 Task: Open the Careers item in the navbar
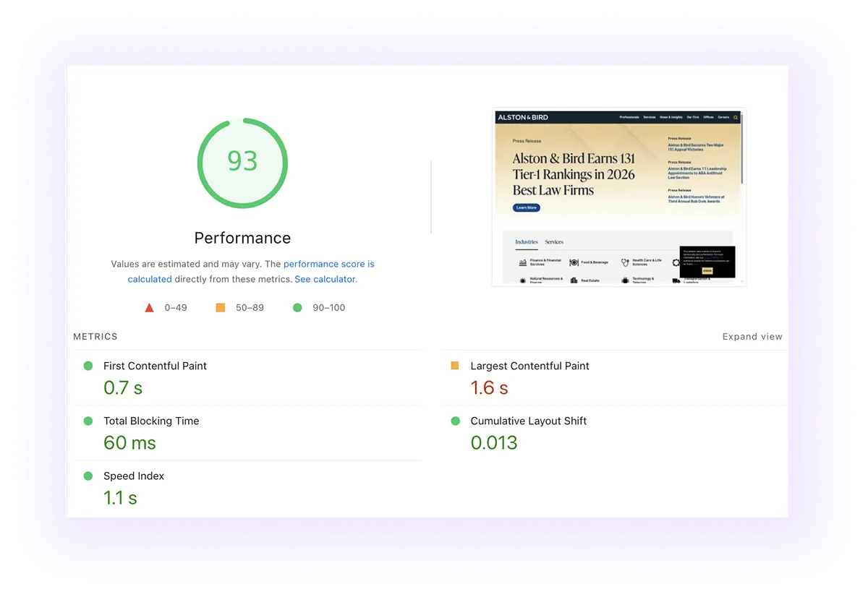(x=723, y=117)
